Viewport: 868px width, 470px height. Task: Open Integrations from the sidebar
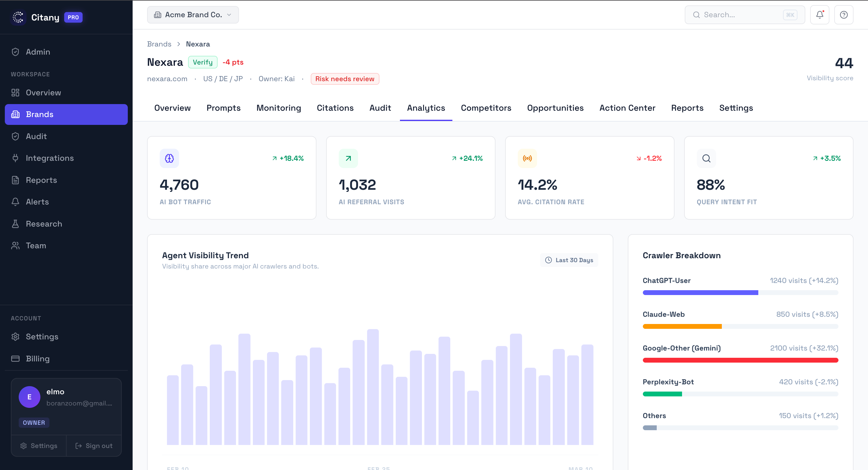pyautogui.click(x=49, y=158)
